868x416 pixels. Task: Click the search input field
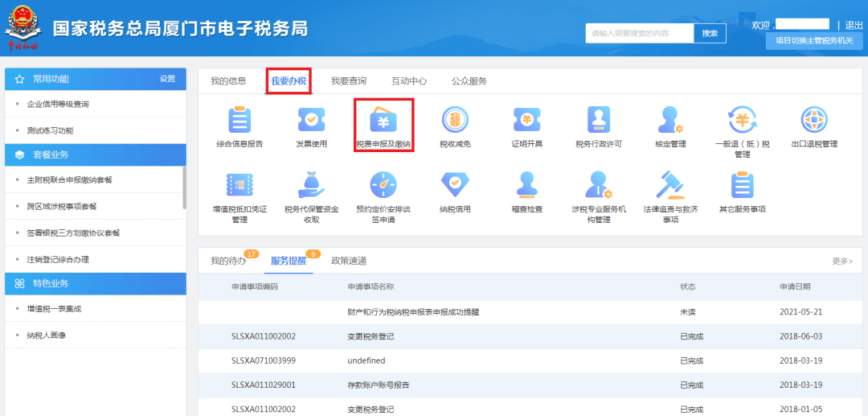tap(640, 34)
